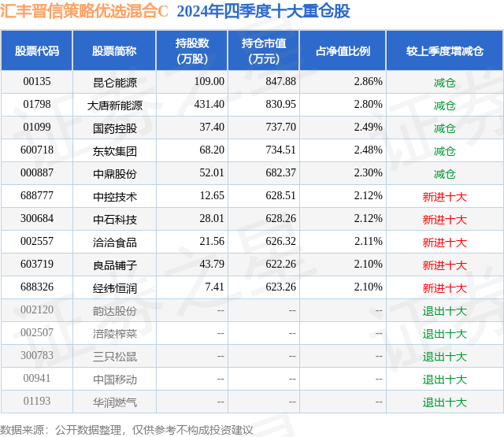Click stock code 600718 for 东软集团

coord(37,150)
